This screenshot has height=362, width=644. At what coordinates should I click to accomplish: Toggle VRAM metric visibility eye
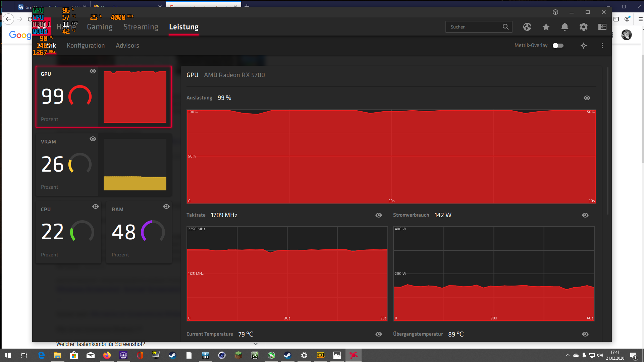pyautogui.click(x=93, y=139)
